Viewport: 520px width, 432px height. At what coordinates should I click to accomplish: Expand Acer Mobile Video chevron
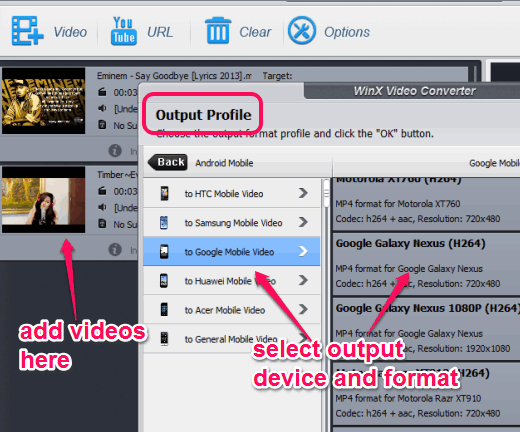pos(303,310)
